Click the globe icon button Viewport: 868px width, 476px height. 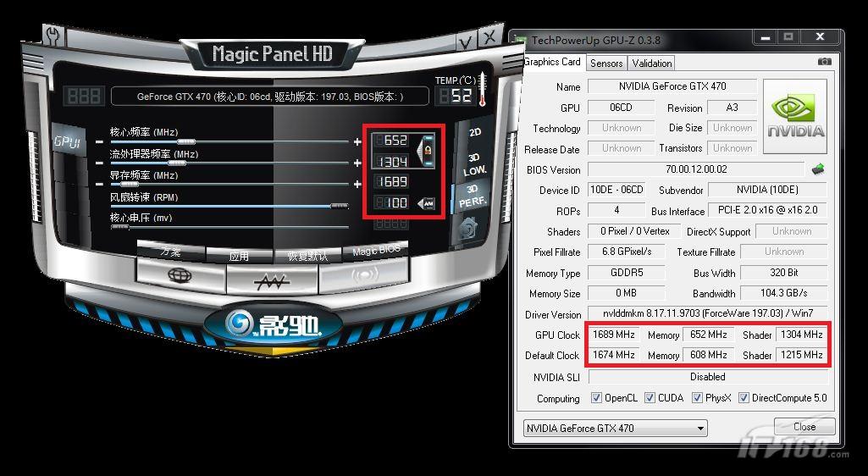click(179, 275)
